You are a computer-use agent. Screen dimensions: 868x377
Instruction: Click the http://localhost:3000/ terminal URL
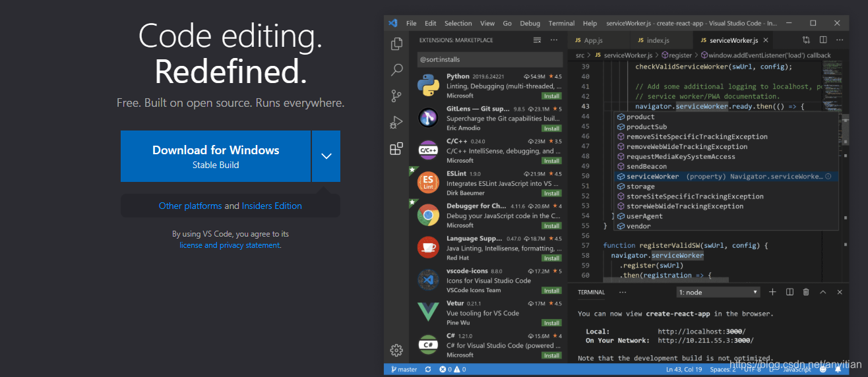(702, 331)
